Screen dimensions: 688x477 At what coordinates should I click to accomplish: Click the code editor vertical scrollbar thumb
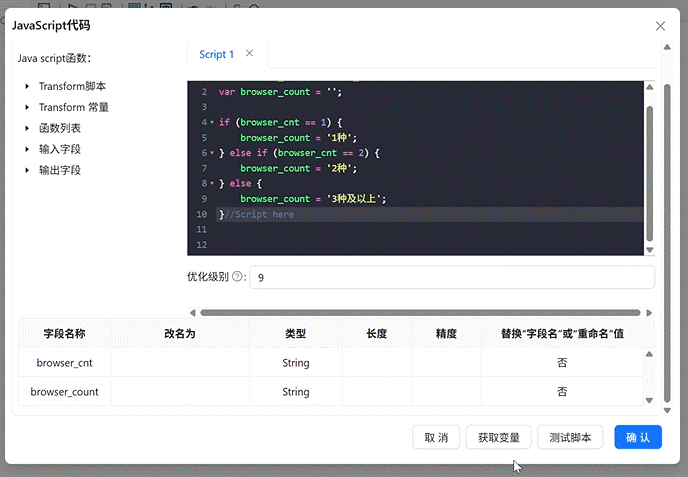tap(650, 173)
